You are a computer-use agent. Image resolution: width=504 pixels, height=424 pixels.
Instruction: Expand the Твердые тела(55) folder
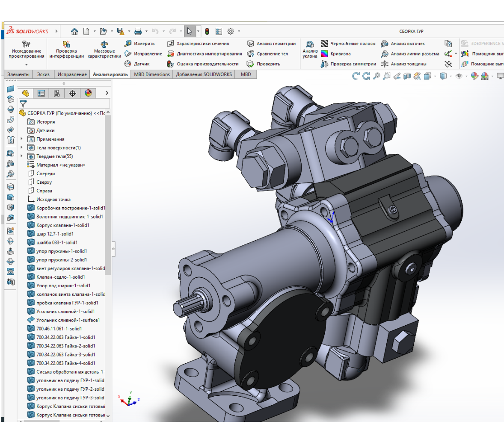point(22,156)
